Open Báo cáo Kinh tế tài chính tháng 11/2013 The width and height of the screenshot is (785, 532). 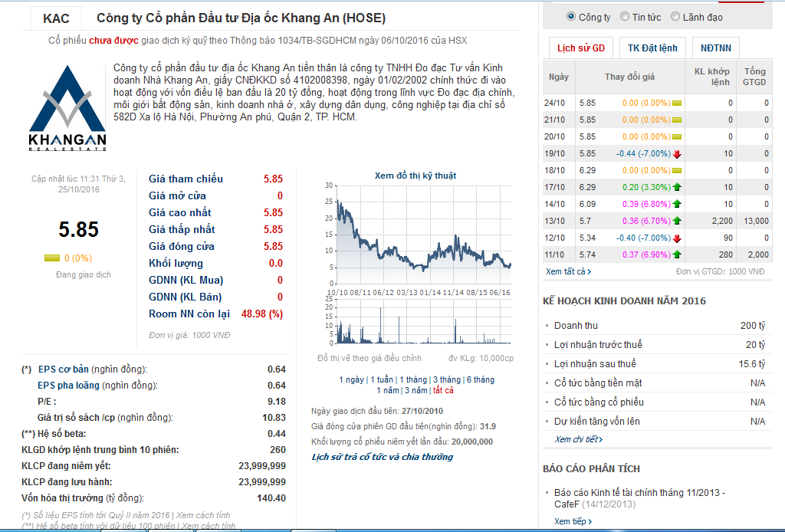639,498
